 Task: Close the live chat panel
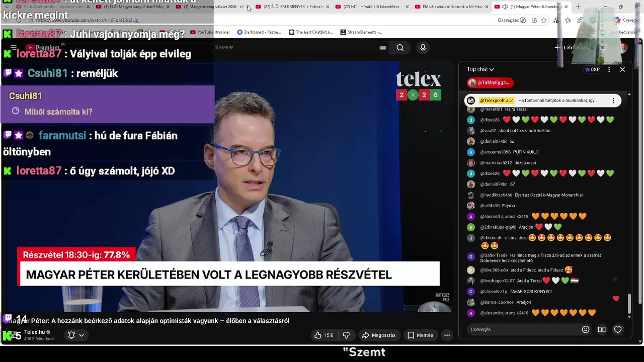click(622, 69)
